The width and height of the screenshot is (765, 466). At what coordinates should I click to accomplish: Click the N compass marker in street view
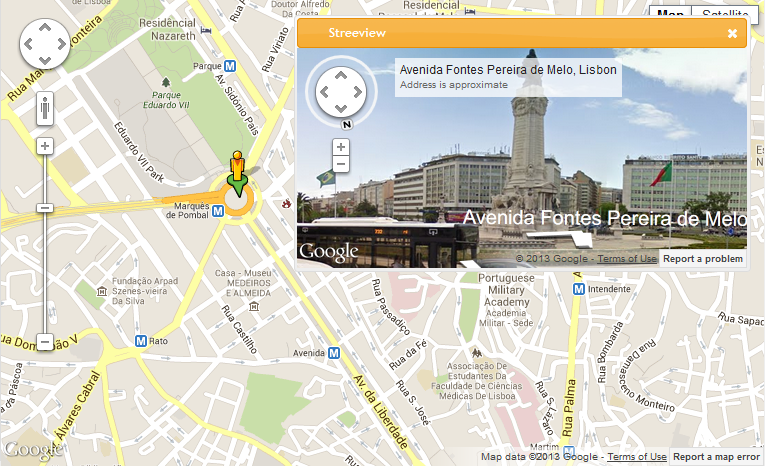347,125
